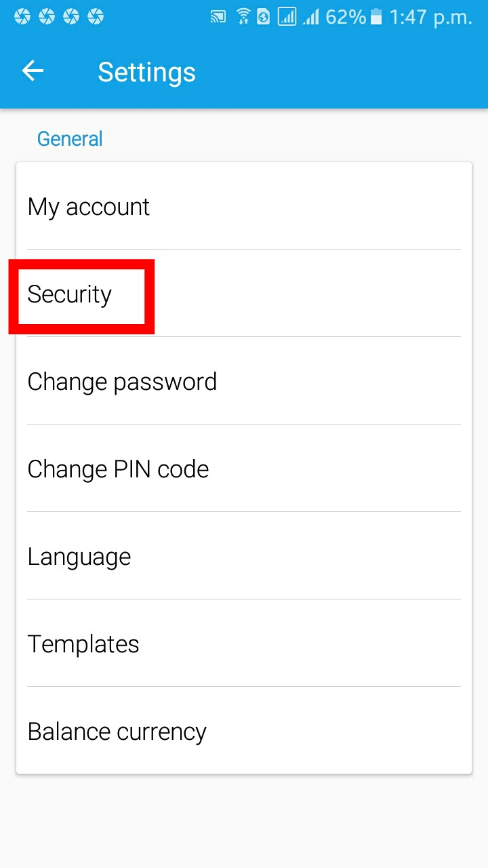Tap the data saver status icon

point(264,17)
